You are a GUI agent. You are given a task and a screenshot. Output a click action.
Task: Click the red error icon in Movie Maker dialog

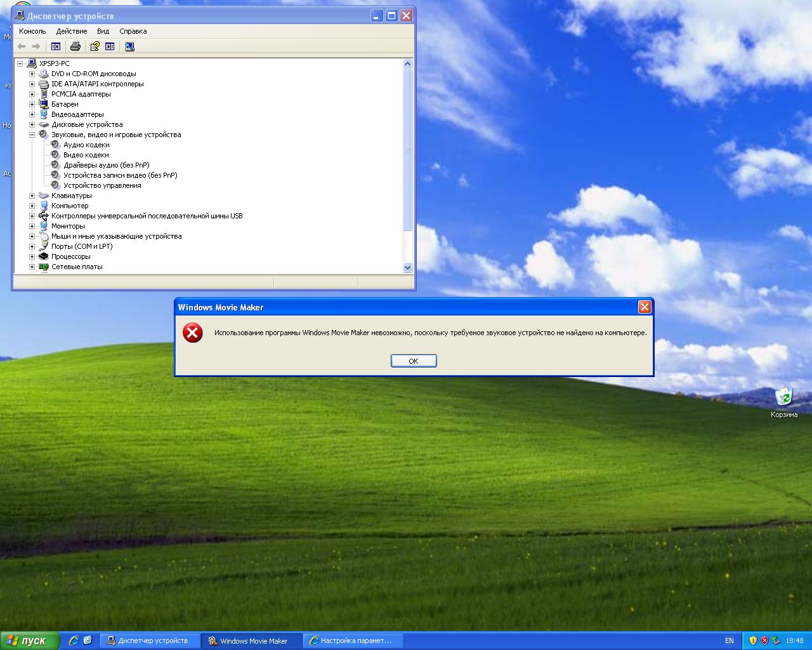coord(193,333)
